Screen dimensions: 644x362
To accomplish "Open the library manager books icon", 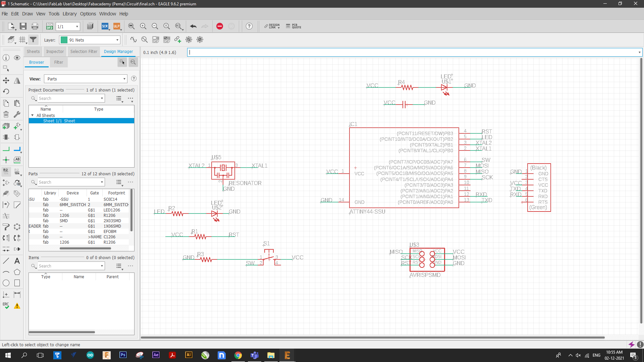I will [x=90, y=26].
